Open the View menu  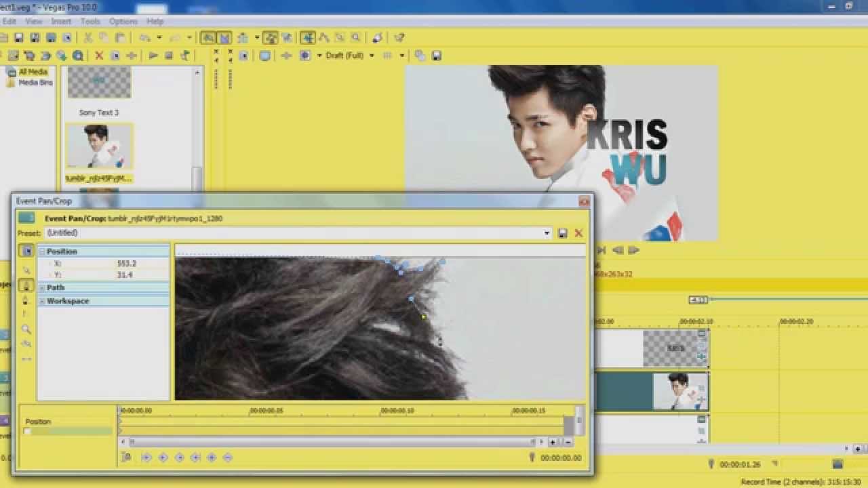click(34, 21)
